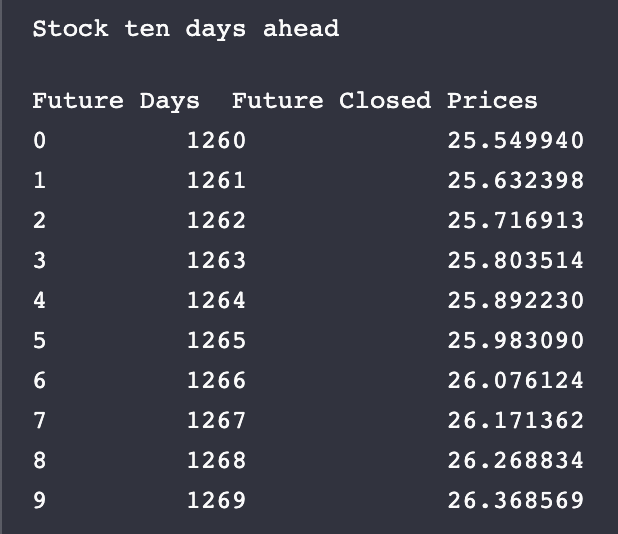Select row index 3
This screenshot has width=618, height=534.
coord(39,260)
